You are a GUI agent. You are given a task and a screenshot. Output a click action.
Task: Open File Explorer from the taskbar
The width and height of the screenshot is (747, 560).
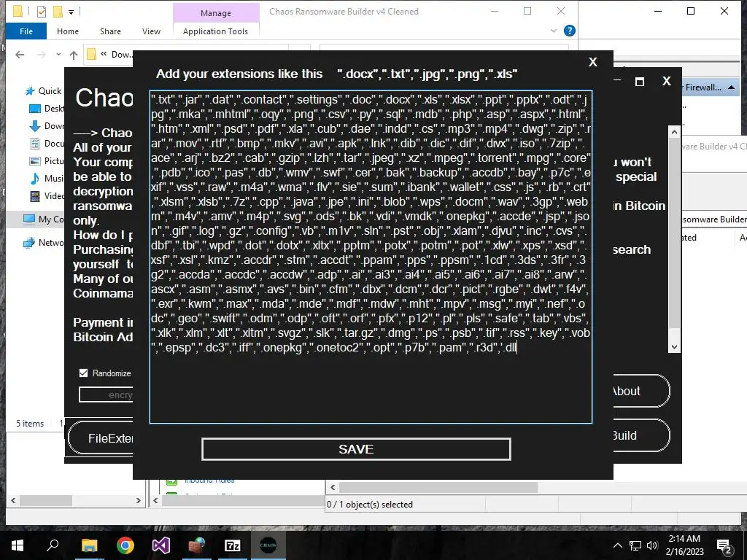point(89,545)
